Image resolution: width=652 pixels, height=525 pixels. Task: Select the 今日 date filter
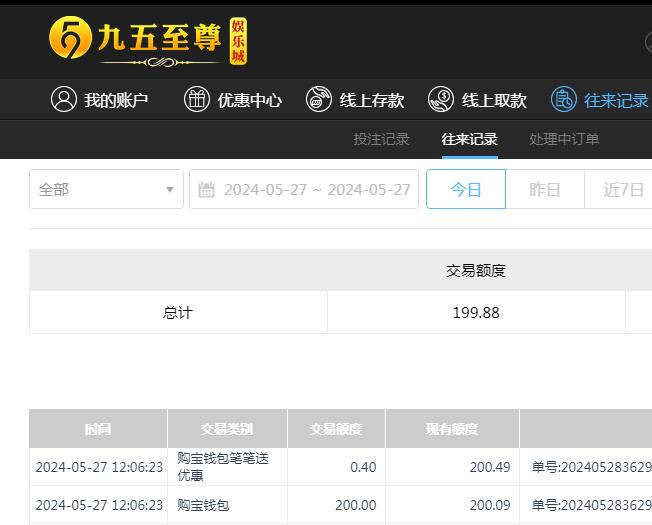(466, 189)
